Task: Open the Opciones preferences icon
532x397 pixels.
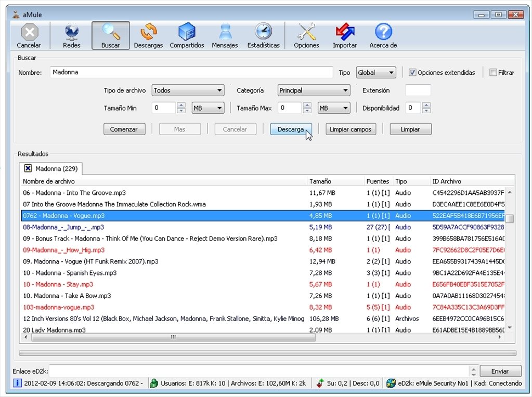Action: (x=306, y=36)
